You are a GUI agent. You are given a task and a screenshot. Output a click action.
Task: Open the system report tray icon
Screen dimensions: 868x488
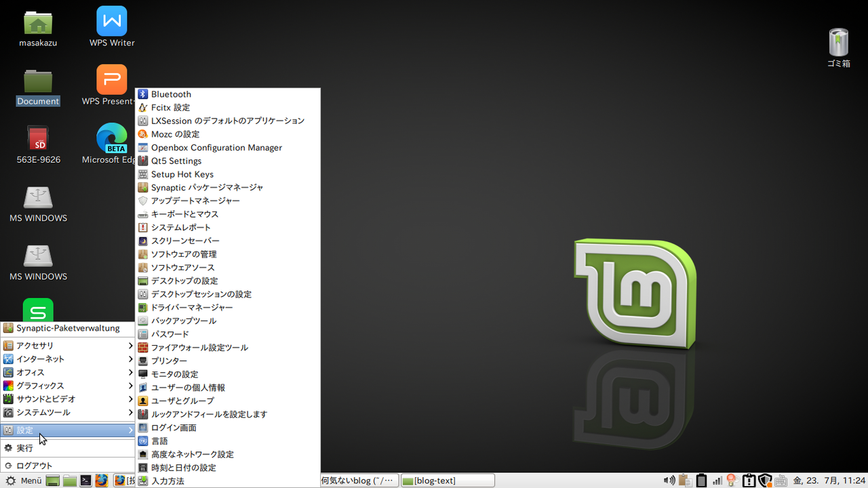(749, 481)
